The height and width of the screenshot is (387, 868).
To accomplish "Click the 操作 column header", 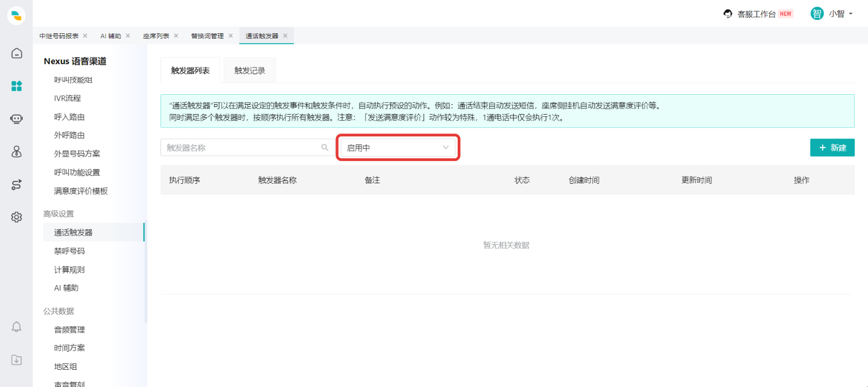I will 802,180.
